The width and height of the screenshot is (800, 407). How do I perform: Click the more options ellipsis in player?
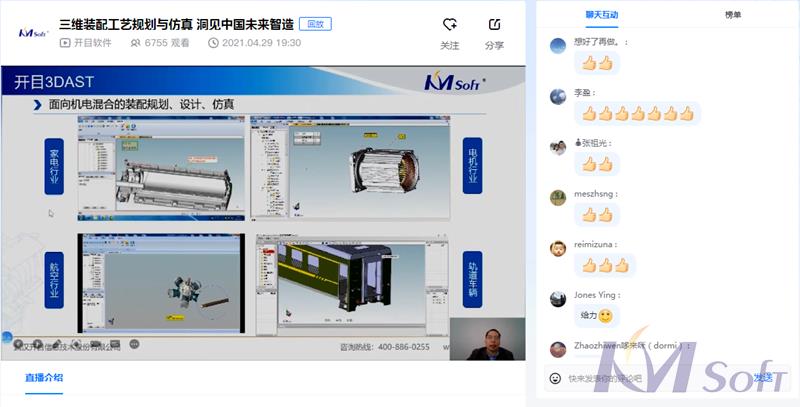[x=135, y=344]
